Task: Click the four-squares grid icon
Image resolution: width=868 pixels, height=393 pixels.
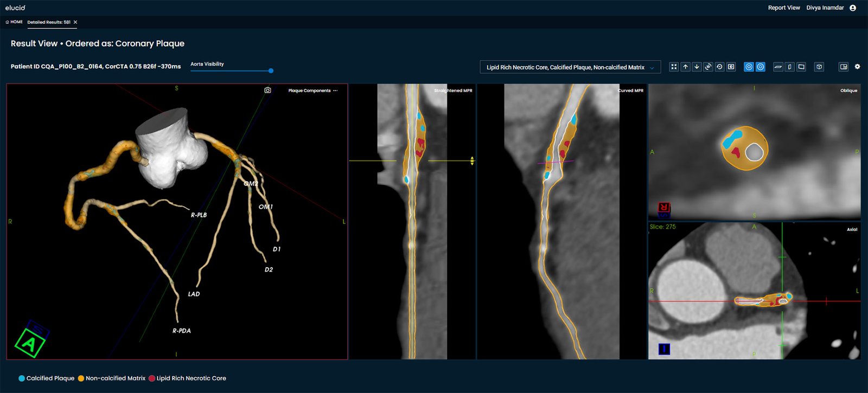Action: point(674,67)
